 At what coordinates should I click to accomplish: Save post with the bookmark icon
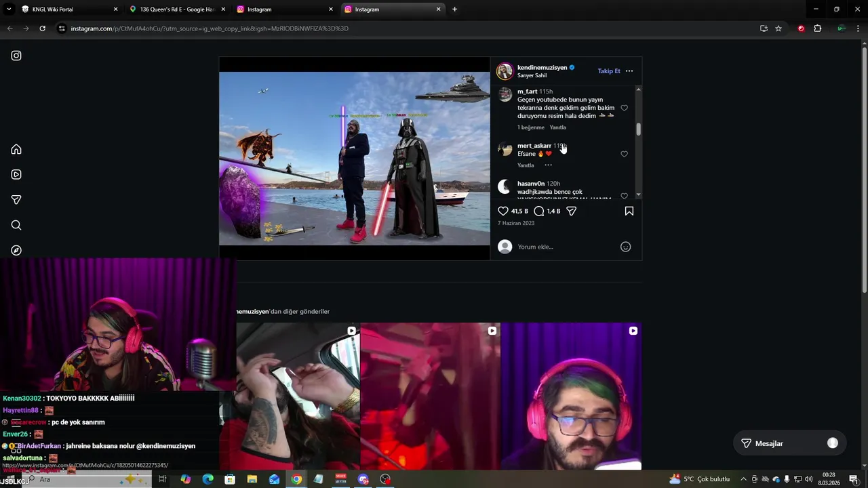[x=629, y=211]
